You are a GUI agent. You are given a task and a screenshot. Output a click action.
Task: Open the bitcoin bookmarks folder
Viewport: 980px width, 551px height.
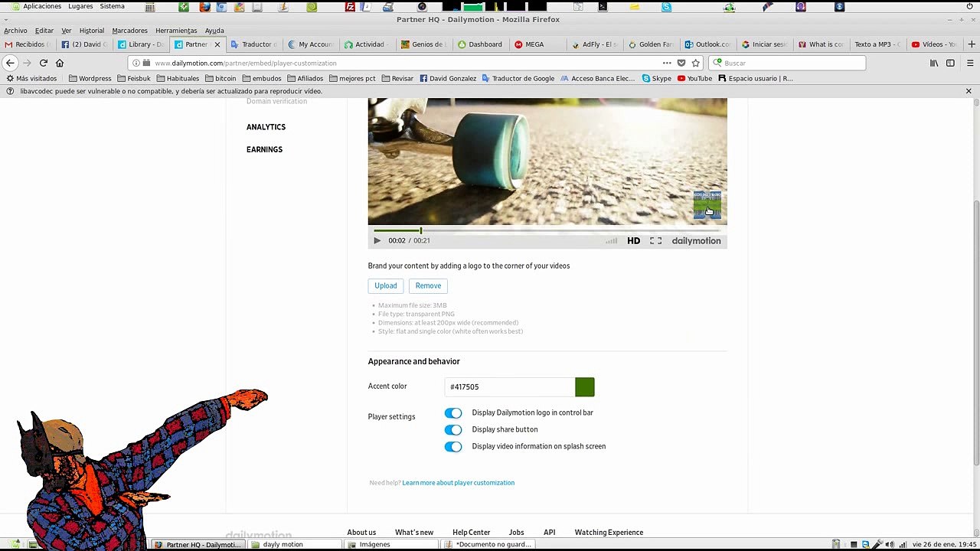220,78
